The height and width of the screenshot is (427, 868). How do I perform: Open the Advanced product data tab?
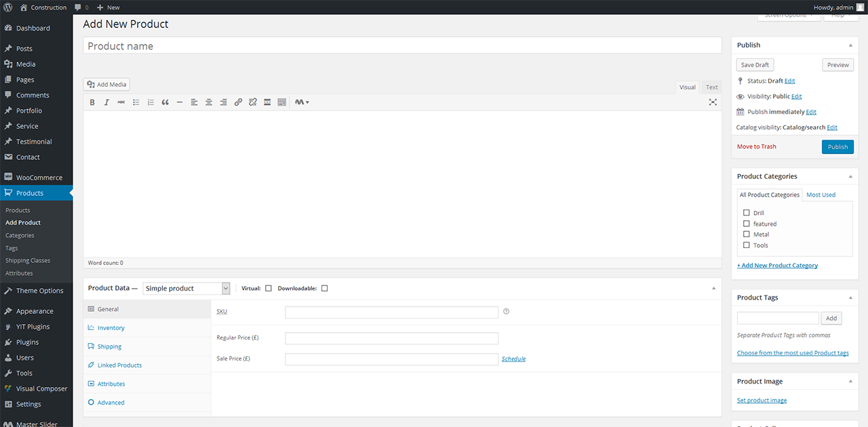tap(147, 403)
